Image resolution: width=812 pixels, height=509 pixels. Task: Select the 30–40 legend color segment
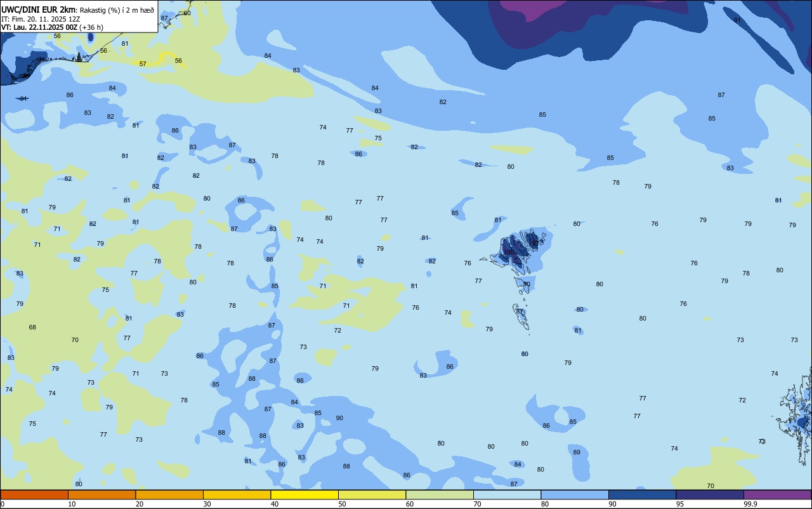pos(237,494)
